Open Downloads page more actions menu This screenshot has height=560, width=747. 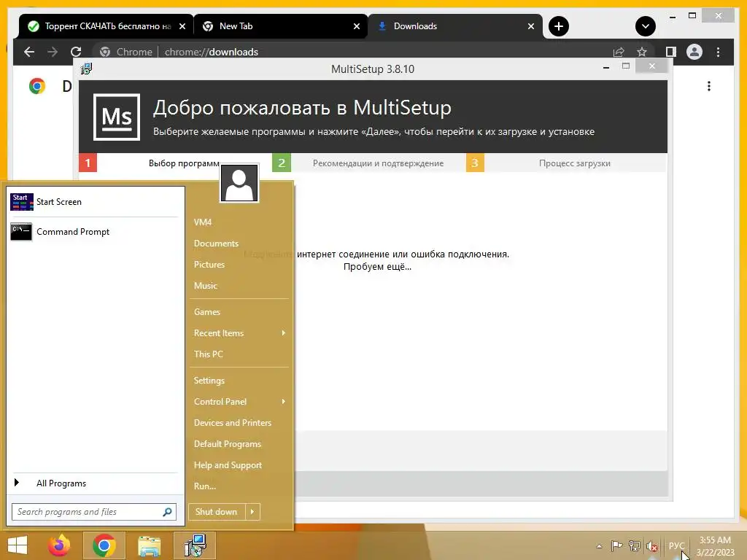click(x=709, y=86)
